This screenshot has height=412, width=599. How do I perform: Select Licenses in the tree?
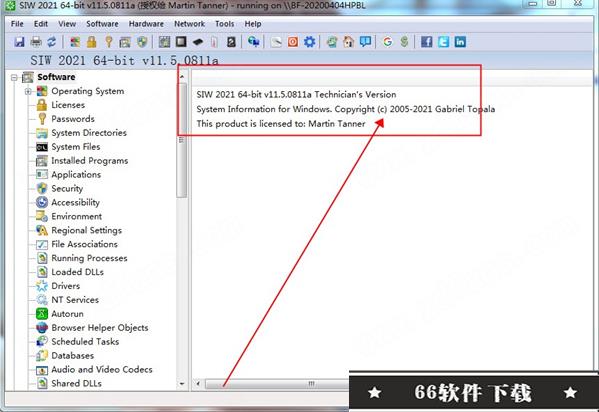[x=68, y=105]
